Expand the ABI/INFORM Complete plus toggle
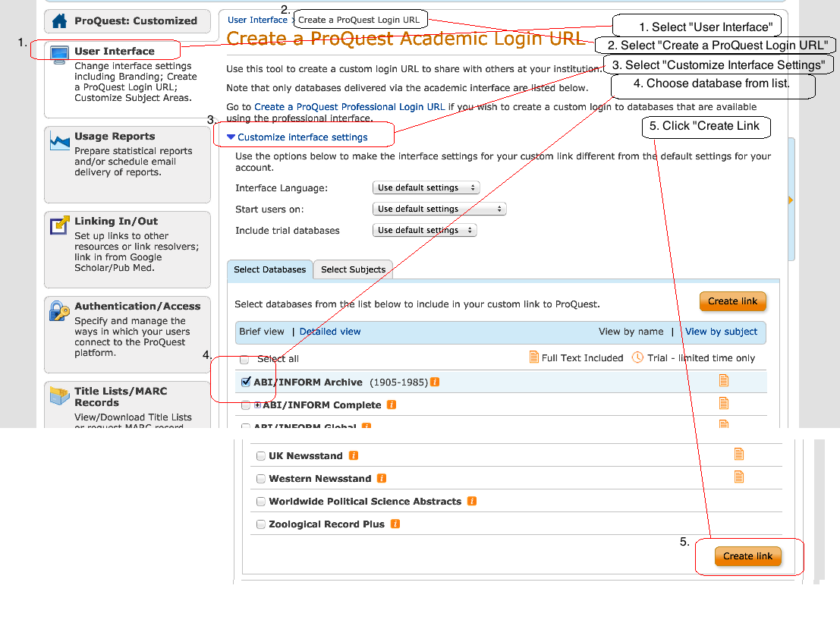This screenshot has width=840, height=642. [258, 405]
